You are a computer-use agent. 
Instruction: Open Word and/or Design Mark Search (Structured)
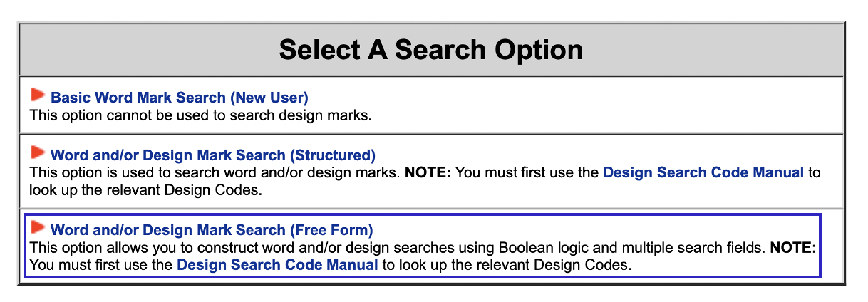[212, 155]
